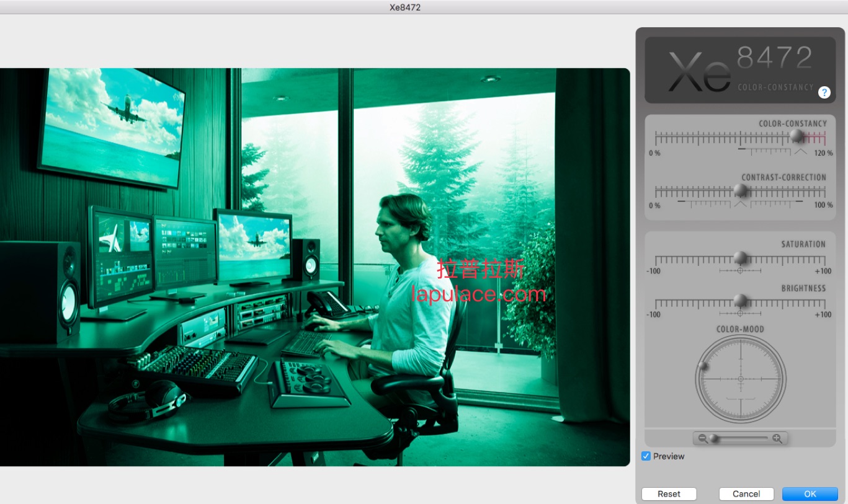Click the Color-Constancy slider knob
Image resolution: width=848 pixels, height=504 pixels.
[x=797, y=136]
